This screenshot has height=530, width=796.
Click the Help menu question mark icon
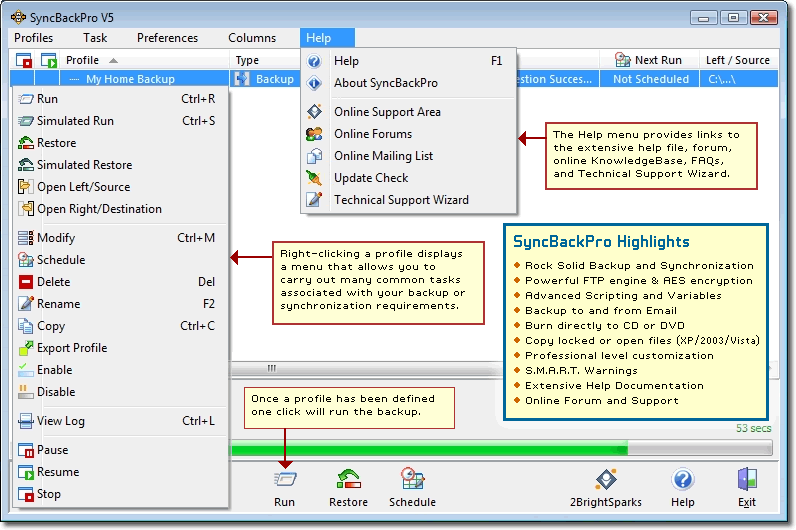tap(314, 61)
